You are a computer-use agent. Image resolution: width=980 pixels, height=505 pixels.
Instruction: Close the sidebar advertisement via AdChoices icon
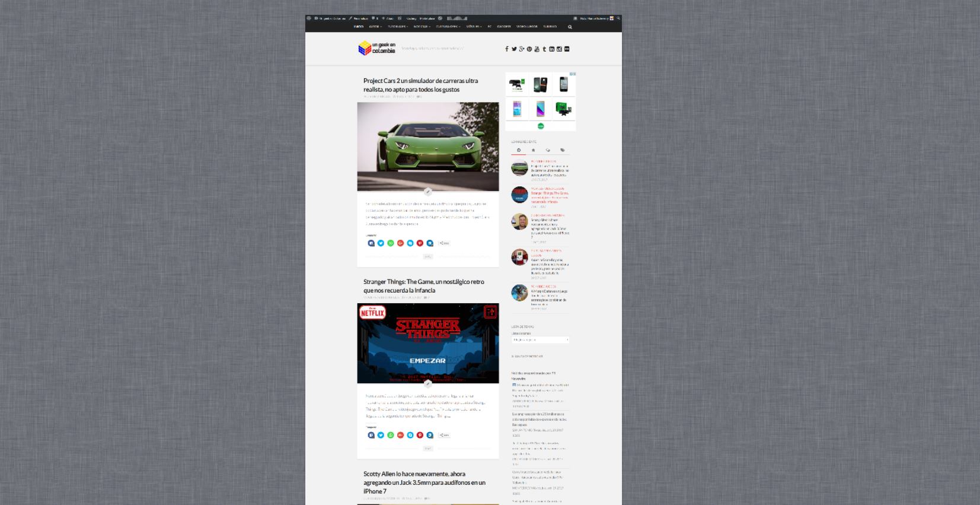[573, 74]
